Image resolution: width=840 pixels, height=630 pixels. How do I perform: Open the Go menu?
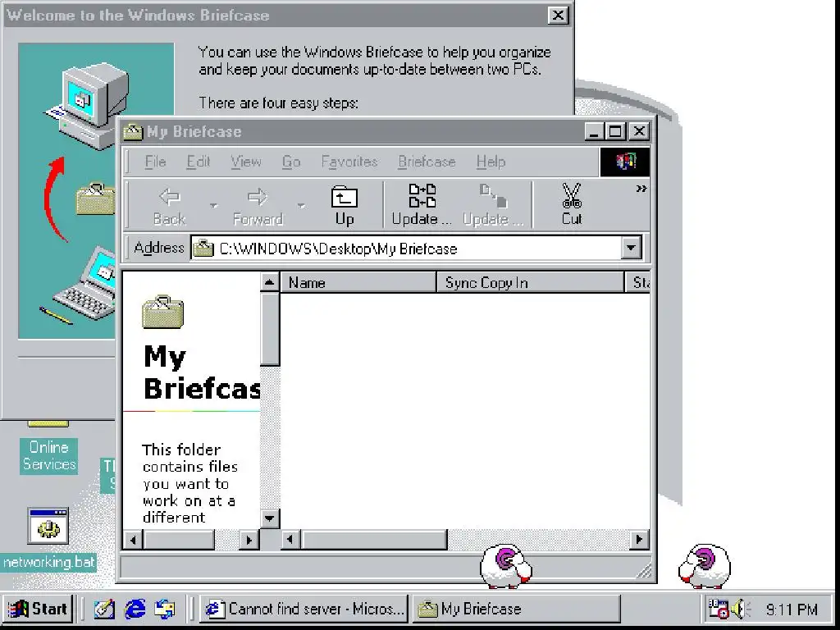pos(291,162)
